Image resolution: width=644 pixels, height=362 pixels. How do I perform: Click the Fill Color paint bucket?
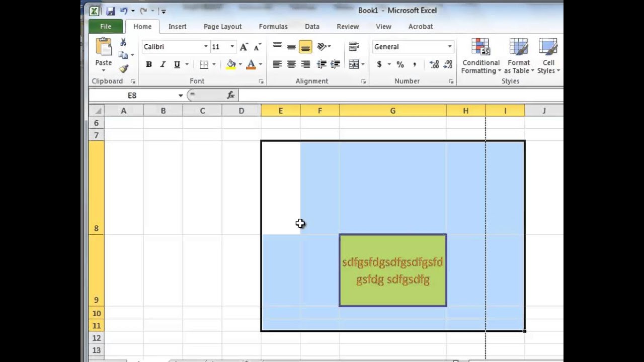pos(231,64)
